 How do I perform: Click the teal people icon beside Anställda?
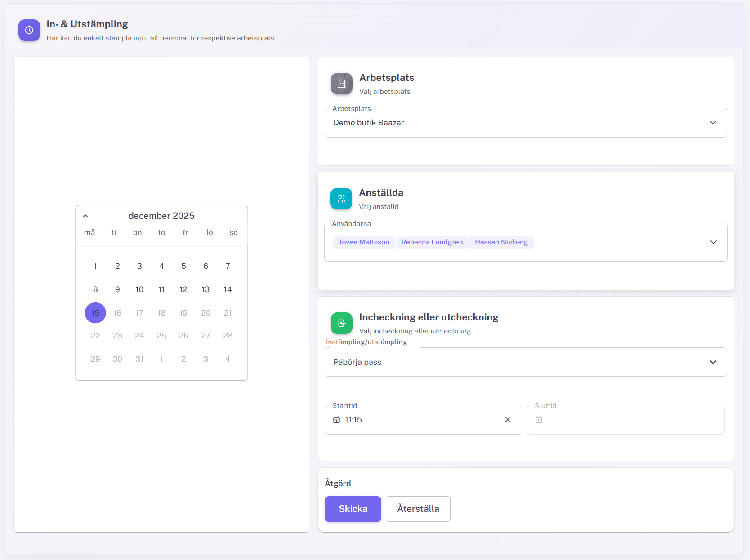(341, 199)
